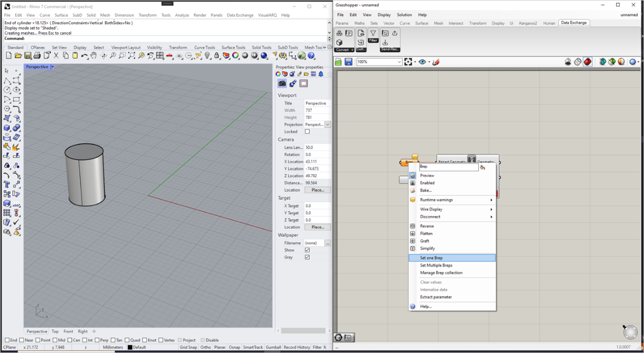Click the wallpaper Filename browse ... button
644x353 pixels.
[x=328, y=243]
